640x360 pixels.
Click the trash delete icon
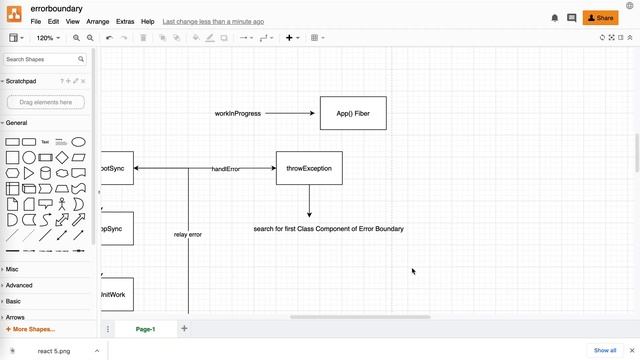click(x=143, y=38)
